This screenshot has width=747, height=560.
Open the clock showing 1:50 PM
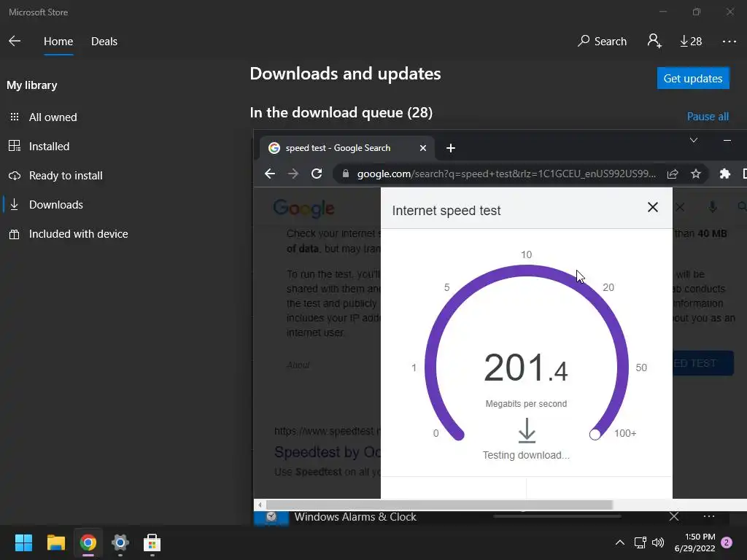click(x=694, y=542)
